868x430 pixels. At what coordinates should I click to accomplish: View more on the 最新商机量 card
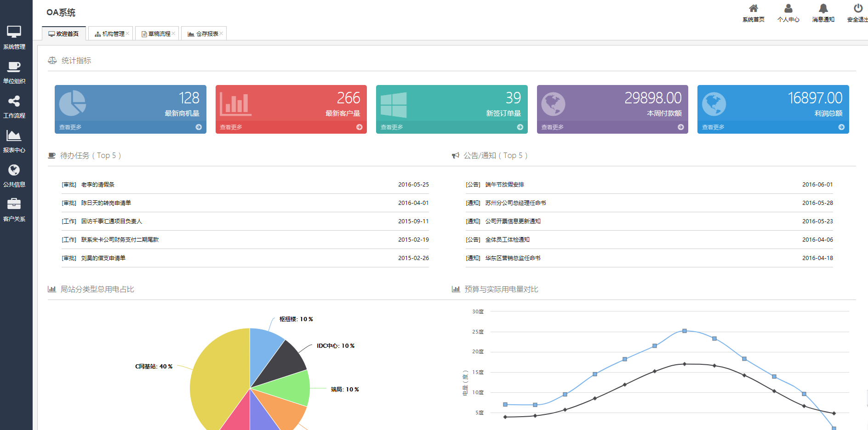click(70, 127)
